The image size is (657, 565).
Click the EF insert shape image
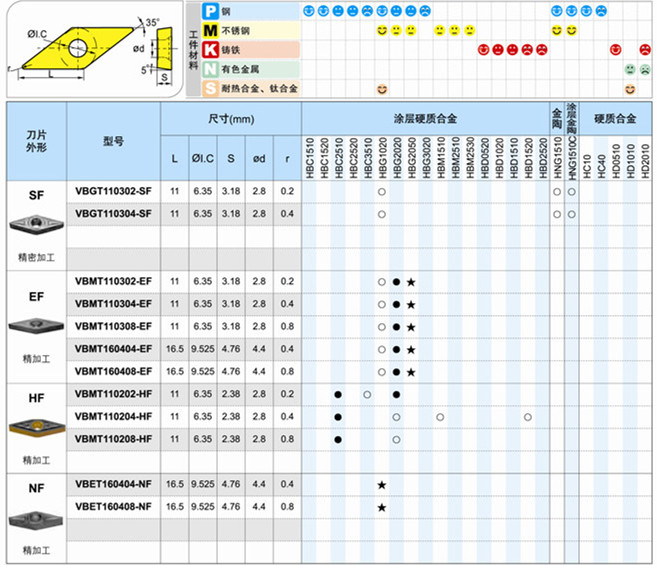(36, 325)
